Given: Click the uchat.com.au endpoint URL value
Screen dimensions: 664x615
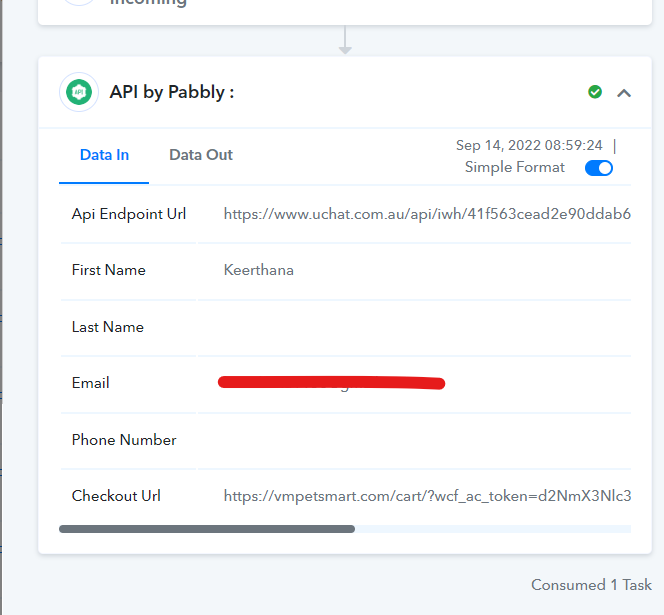Looking at the screenshot, I should [x=427, y=214].
